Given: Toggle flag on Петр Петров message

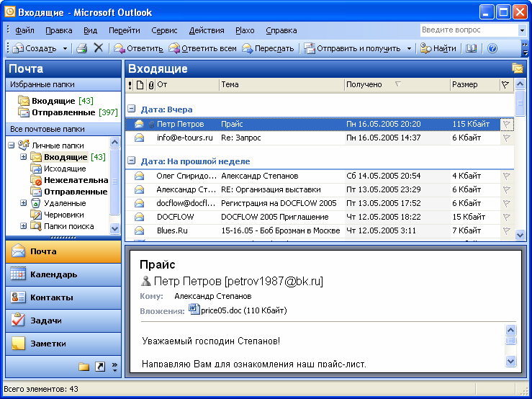Looking at the screenshot, I should point(506,125).
